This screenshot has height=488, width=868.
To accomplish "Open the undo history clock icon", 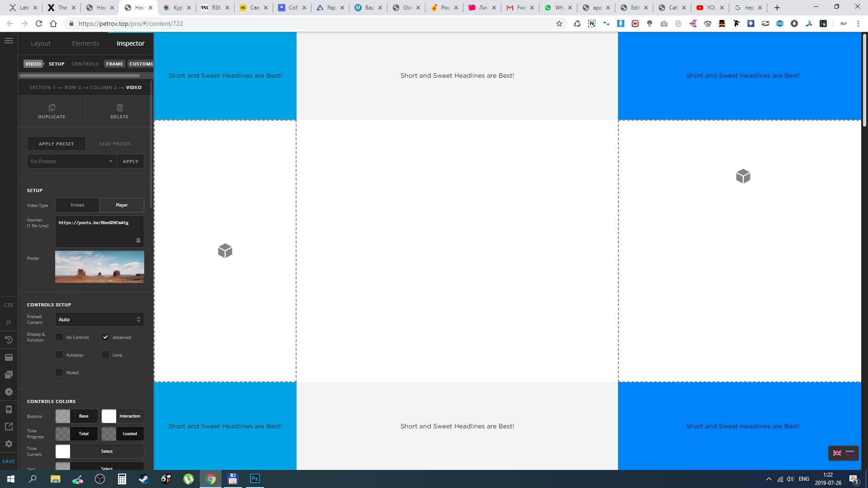I will 9,340.
